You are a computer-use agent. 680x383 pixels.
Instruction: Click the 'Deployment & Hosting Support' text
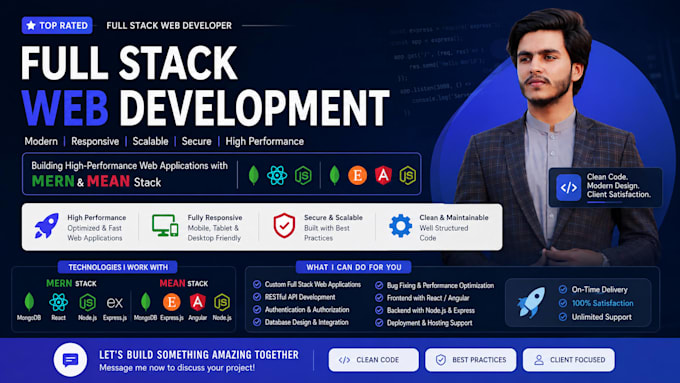(x=429, y=323)
